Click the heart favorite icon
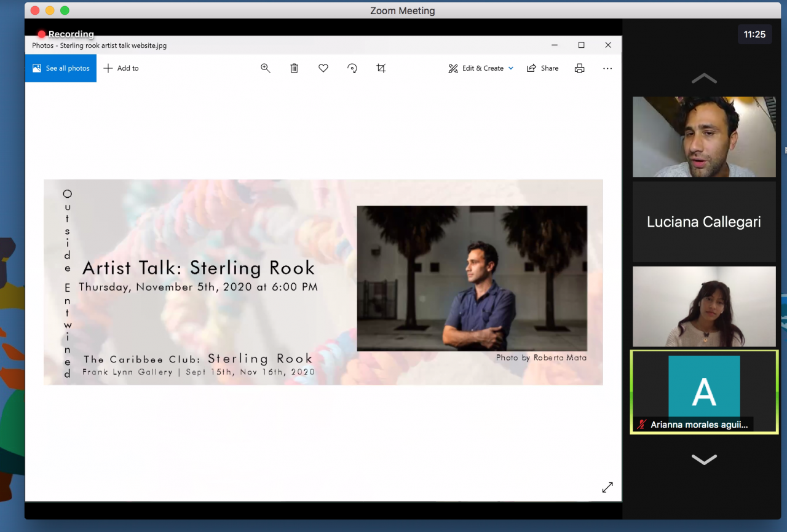The width and height of the screenshot is (787, 532). [x=323, y=68]
